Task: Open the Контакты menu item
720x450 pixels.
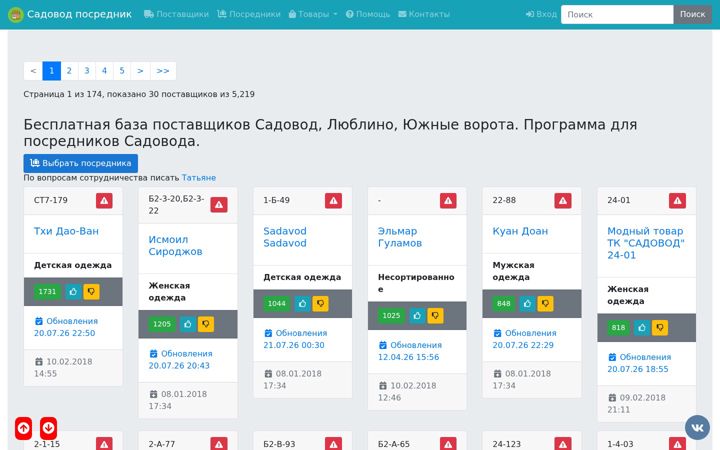Action: [424, 14]
